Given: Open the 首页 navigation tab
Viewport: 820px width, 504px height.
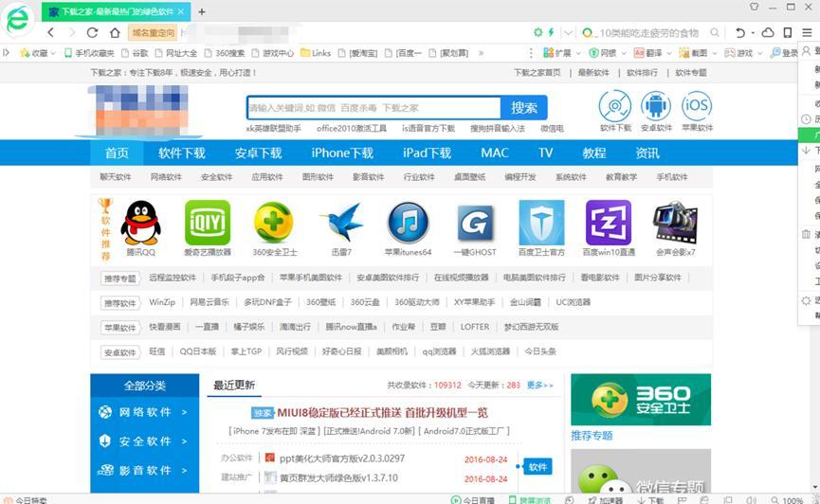Looking at the screenshot, I should tap(117, 153).
